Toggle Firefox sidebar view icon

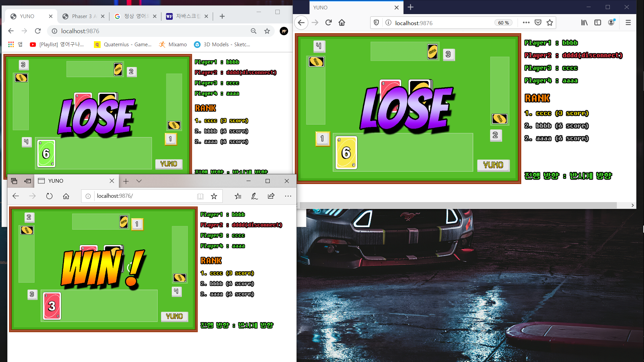(x=598, y=23)
